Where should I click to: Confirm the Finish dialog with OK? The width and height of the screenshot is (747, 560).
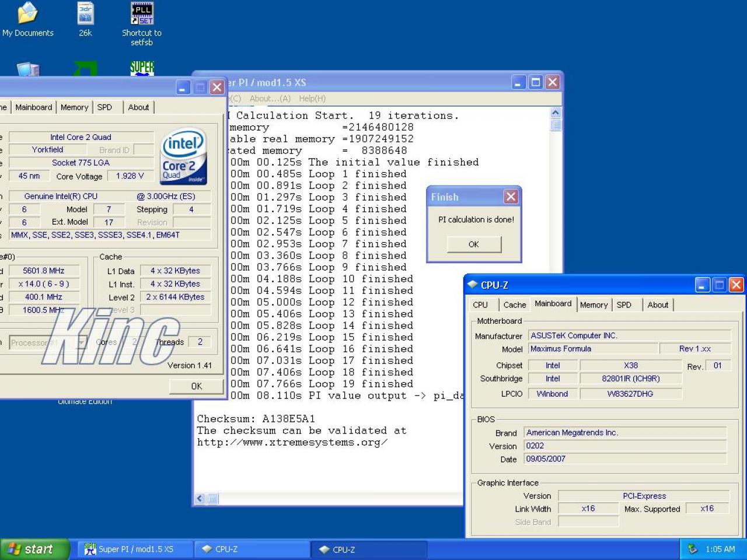click(474, 244)
